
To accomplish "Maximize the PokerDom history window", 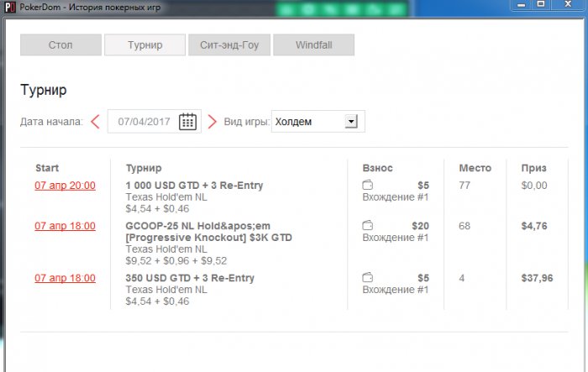I will [541, 4].
